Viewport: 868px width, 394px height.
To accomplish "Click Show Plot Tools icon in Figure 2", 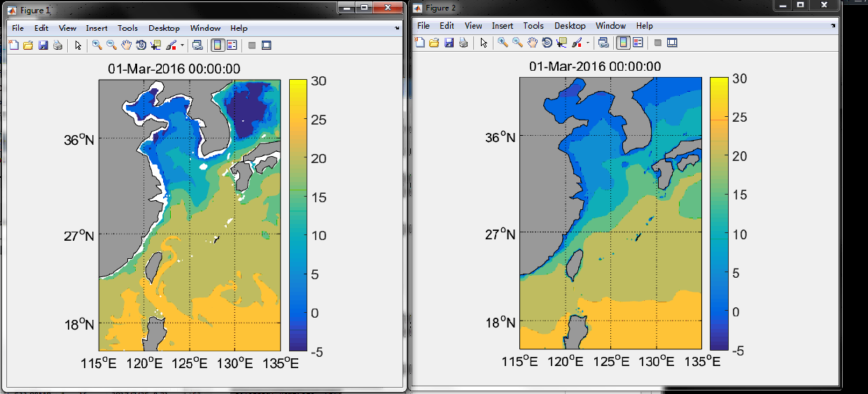I will point(672,43).
